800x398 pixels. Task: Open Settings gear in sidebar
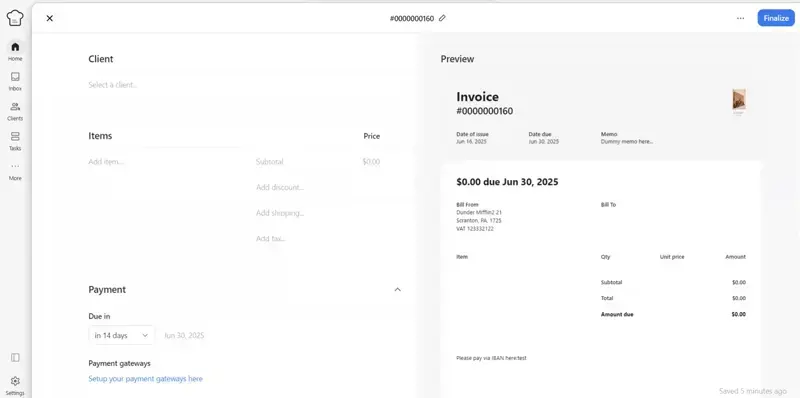tap(15, 385)
